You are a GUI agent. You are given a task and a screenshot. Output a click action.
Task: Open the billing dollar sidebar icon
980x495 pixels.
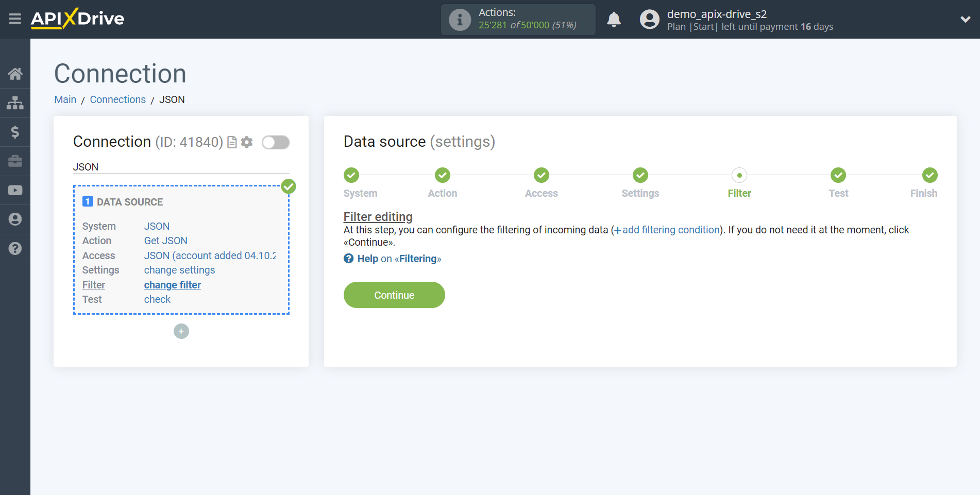coord(15,132)
